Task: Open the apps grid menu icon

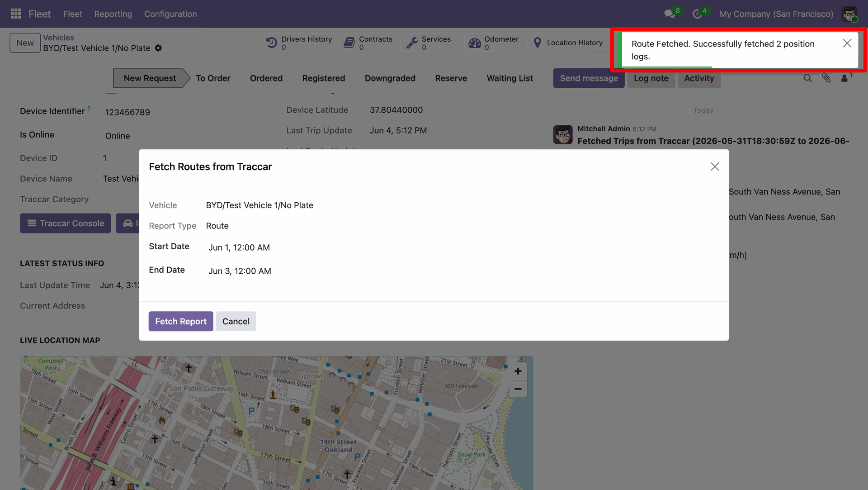Action: [x=16, y=14]
